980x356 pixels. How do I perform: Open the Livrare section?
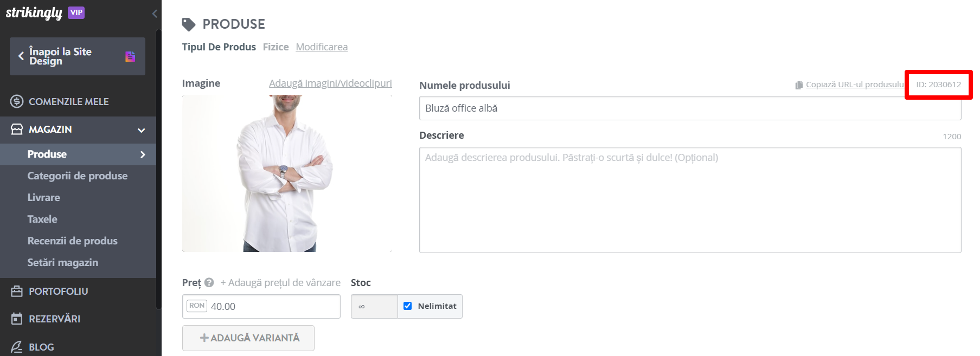pos(44,197)
